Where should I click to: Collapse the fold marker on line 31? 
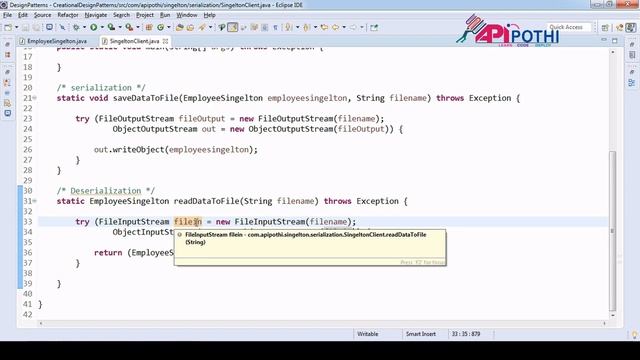click(x=35, y=201)
